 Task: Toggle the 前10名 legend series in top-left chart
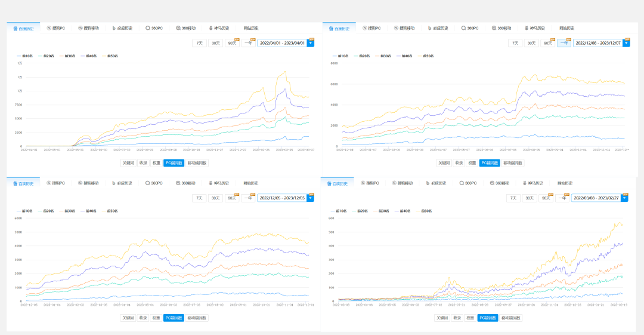(26, 56)
